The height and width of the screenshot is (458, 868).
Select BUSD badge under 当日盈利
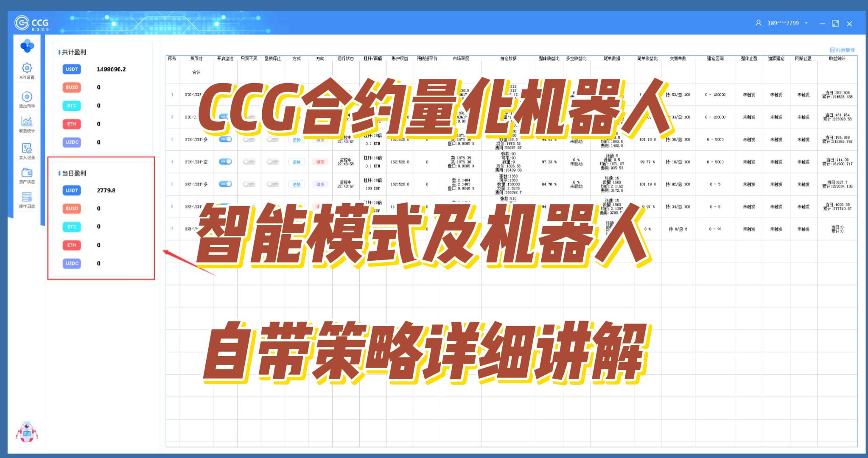tap(72, 208)
